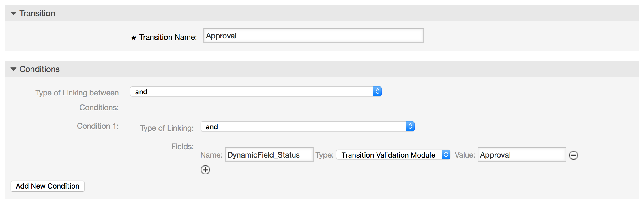The image size is (644, 203).
Task: Click the Value input containing Approval
Action: pyautogui.click(x=521, y=155)
